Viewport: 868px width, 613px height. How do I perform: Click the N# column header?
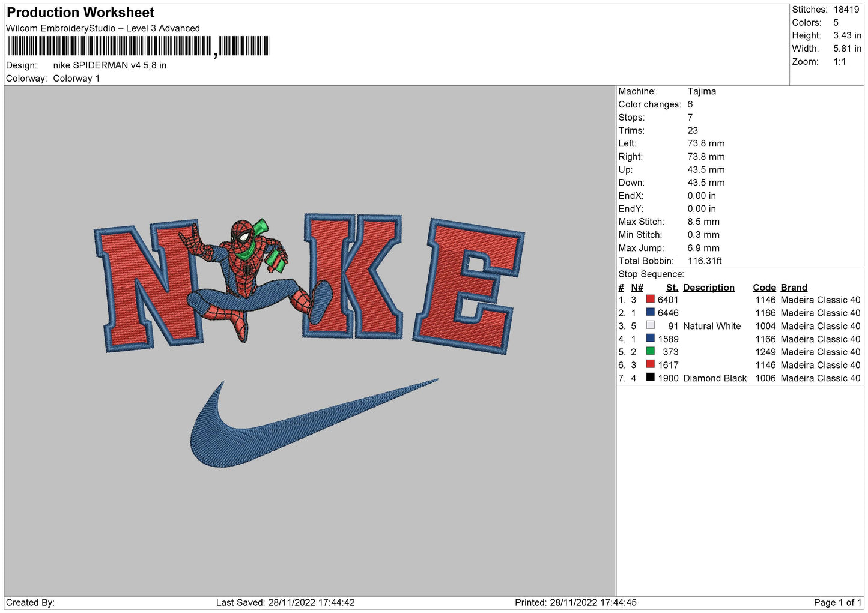pos(637,288)
